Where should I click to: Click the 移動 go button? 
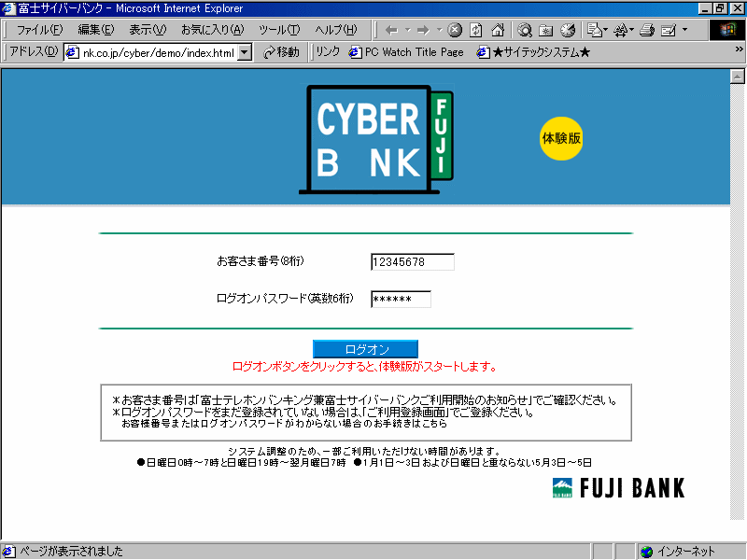[x=281, y=52]
